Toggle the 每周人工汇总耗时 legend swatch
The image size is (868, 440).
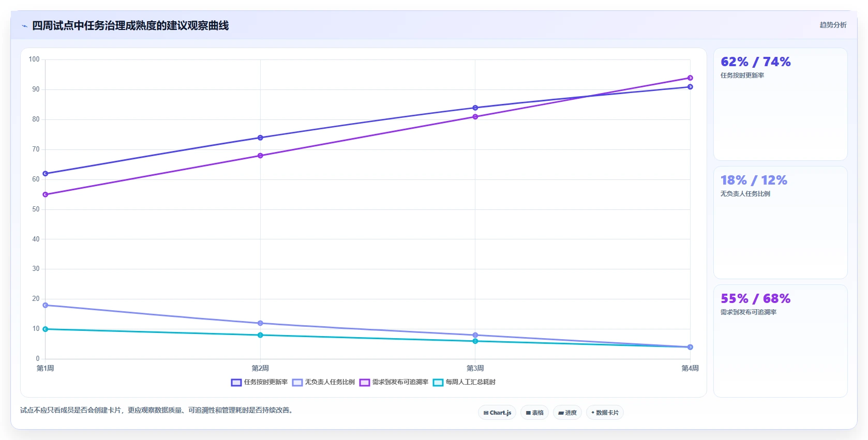(x=438, y=383)
